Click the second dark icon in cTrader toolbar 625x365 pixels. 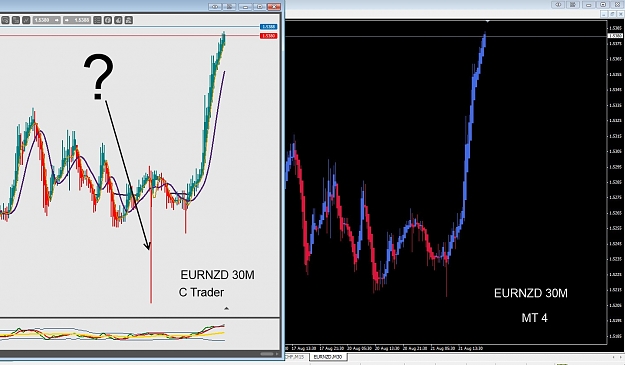coord(16,20)
